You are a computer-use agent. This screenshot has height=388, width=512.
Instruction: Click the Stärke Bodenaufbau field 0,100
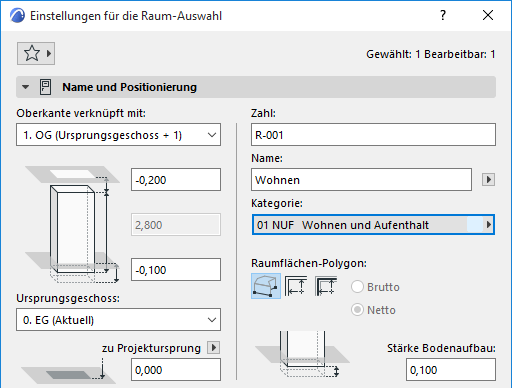coord(451,370)
